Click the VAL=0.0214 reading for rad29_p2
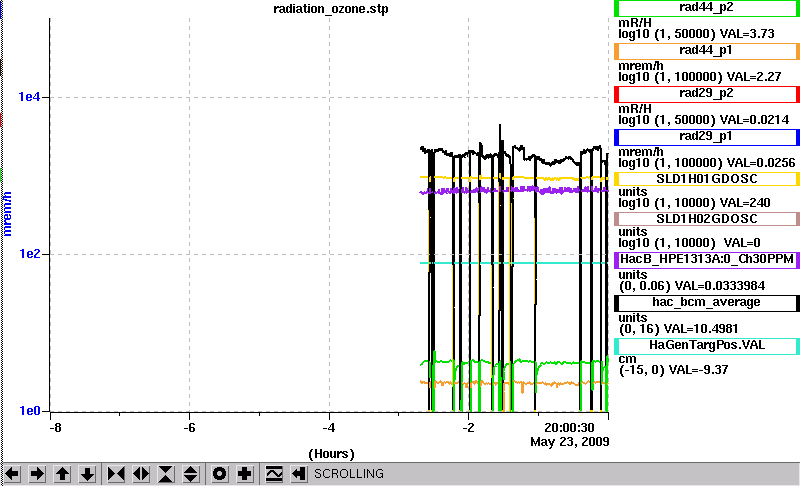800x486 pixels. [x=754, y=120]
